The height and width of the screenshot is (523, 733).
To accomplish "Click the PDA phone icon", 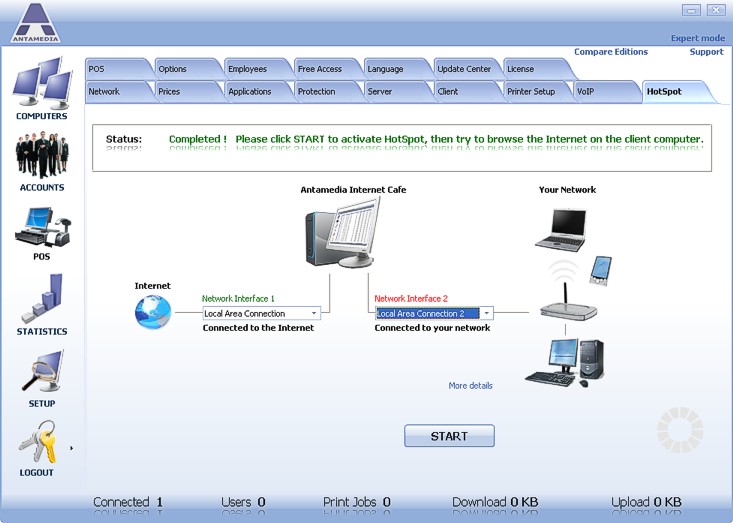I will pyautogui.click(x=600, y=270).
